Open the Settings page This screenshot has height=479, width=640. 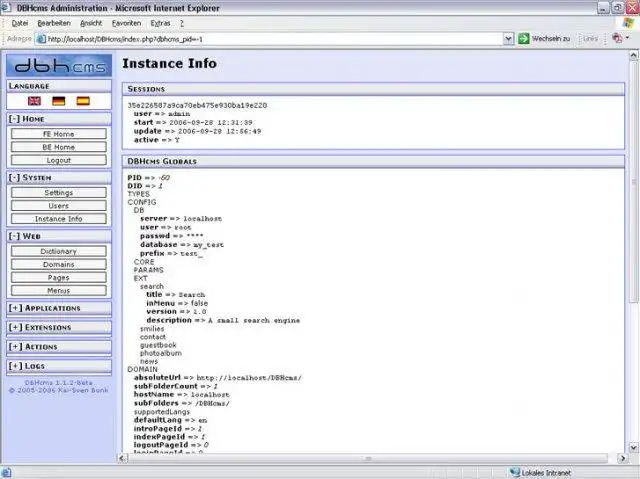(x=59, y=193)
